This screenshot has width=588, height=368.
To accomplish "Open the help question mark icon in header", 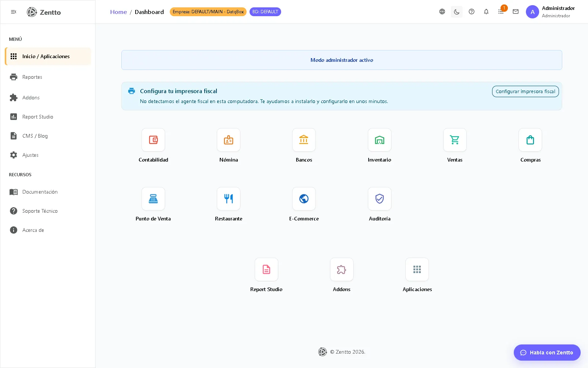I will click(472, 12).
